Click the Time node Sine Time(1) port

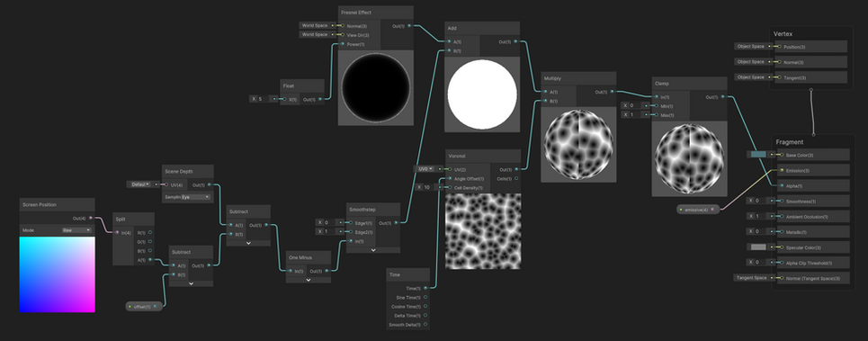point(425,297)
